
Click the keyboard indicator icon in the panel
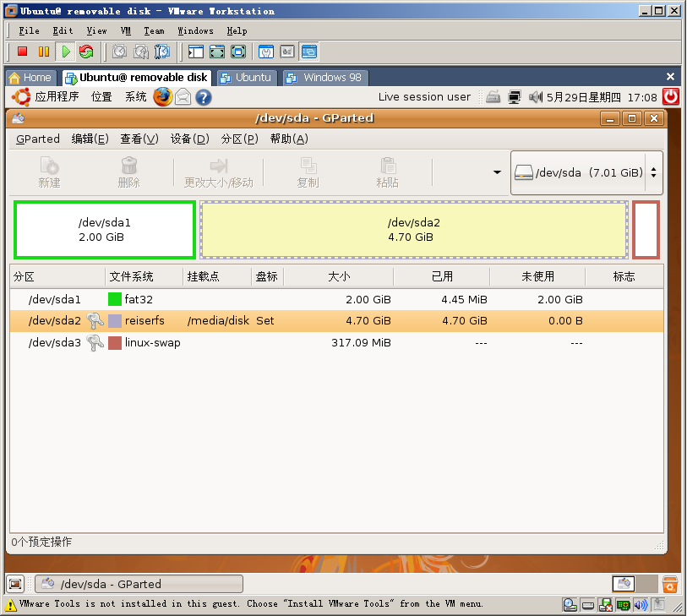coord(493,97)
